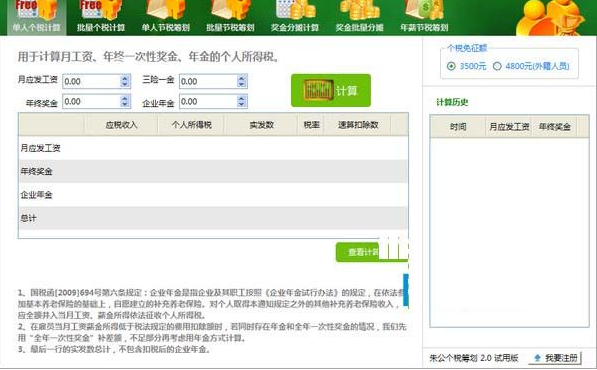Click the abacus icon on 计算 button
597x370 pixels.
click(x=318, y=90)
